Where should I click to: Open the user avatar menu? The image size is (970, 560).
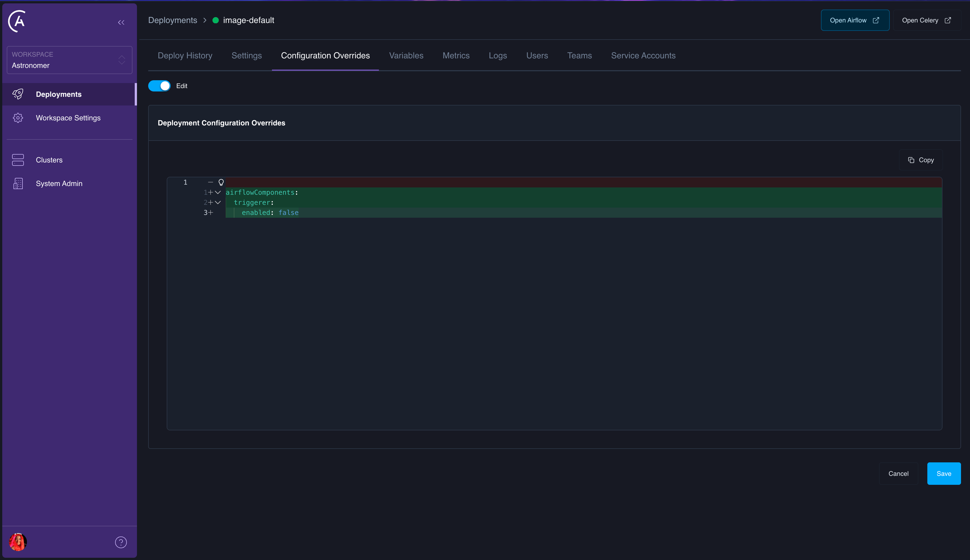18,542
